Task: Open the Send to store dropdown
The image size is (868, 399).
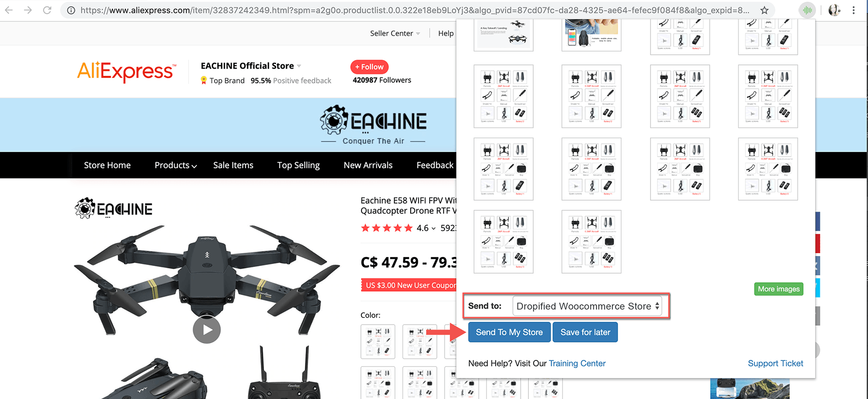Action: [x=587, y=306]
